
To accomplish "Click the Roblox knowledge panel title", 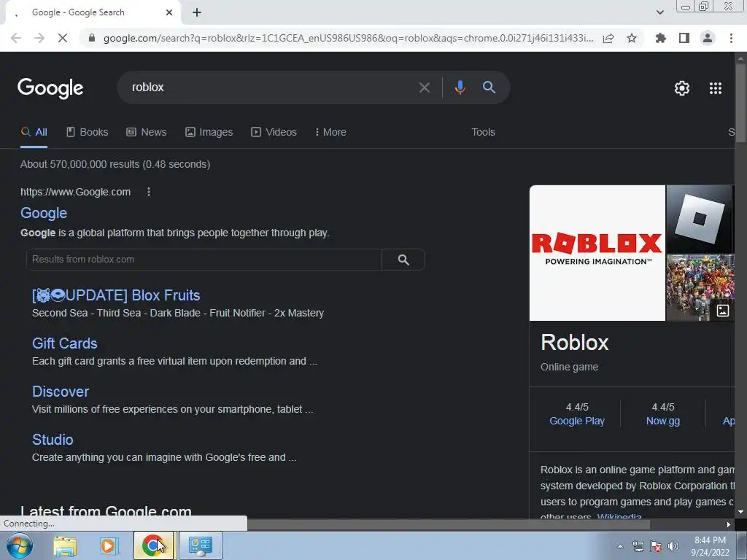I will coord(575,343).
